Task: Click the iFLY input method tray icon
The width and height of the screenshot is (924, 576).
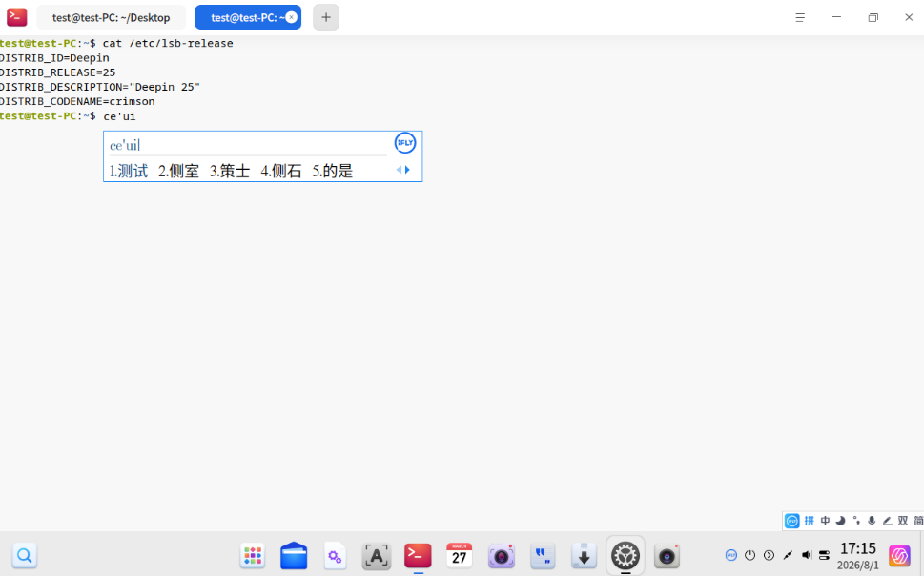Action: 731,555
